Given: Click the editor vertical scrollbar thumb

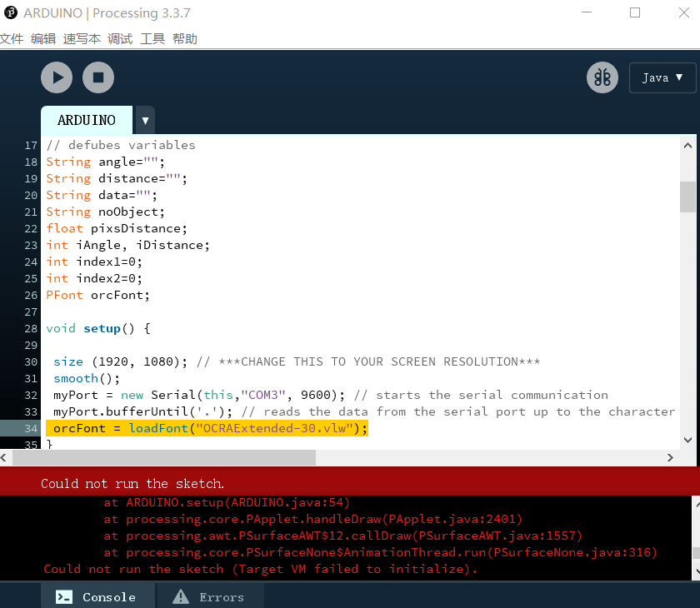Looking at the screenshot, I should tap(688, 197).
